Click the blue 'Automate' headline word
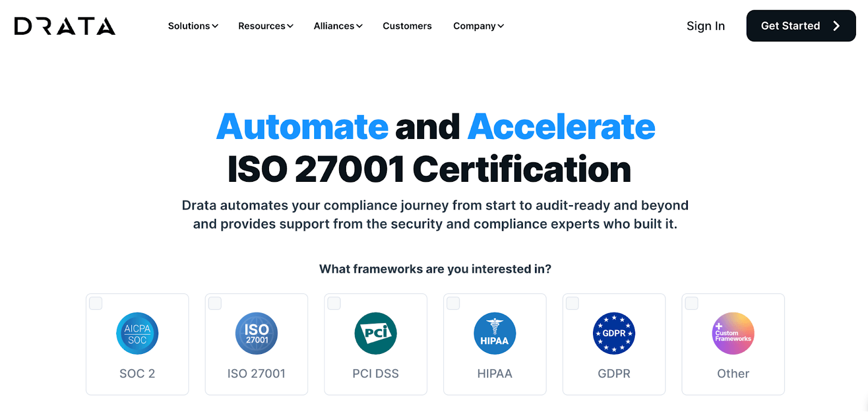This screenshot has height=412, width=868. click(x=302, y=126)
